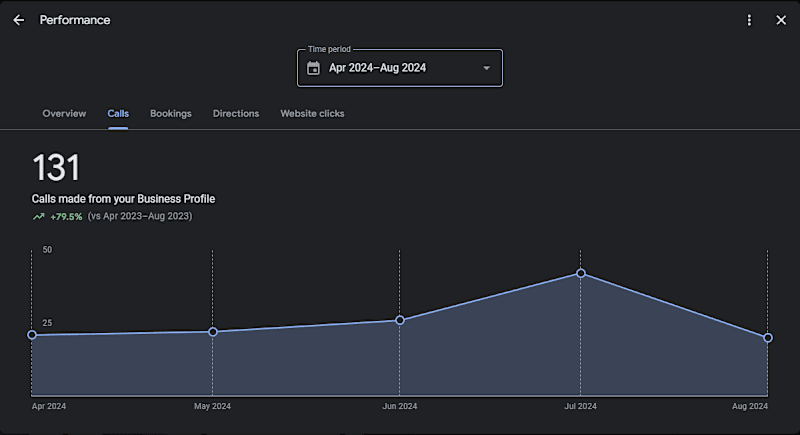The image size is (800, 435).
Task: Click the green upward trend icon
Action: [x=39, y=217]
